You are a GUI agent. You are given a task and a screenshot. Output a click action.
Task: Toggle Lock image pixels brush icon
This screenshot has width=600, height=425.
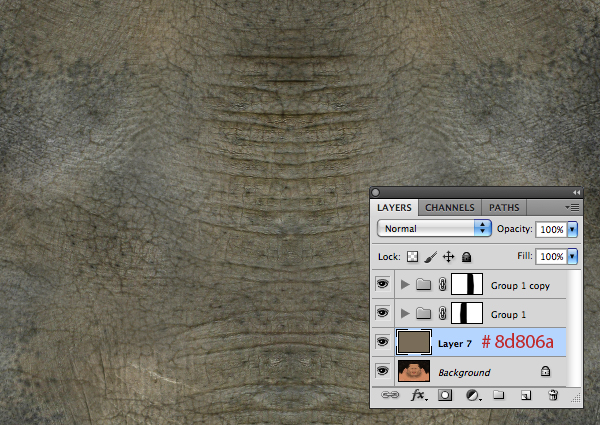click(430, 257)
